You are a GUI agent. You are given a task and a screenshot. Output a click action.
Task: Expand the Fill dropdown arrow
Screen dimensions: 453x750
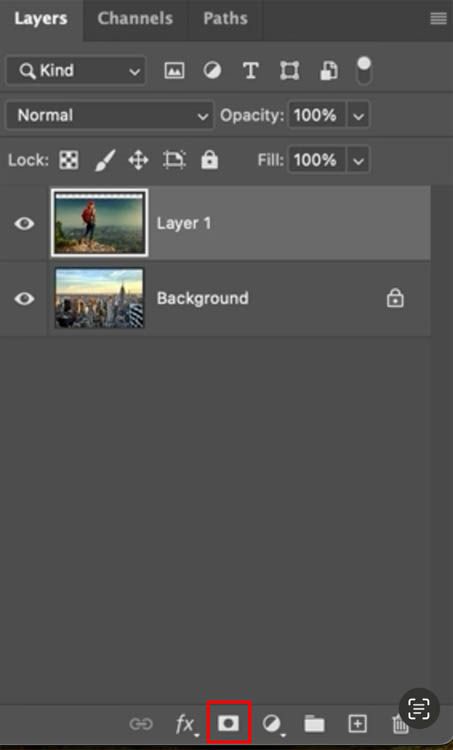358,160
